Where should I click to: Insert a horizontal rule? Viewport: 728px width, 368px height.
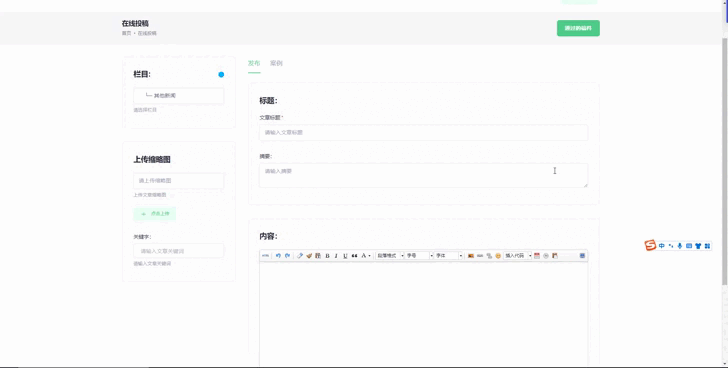[480, 256]
